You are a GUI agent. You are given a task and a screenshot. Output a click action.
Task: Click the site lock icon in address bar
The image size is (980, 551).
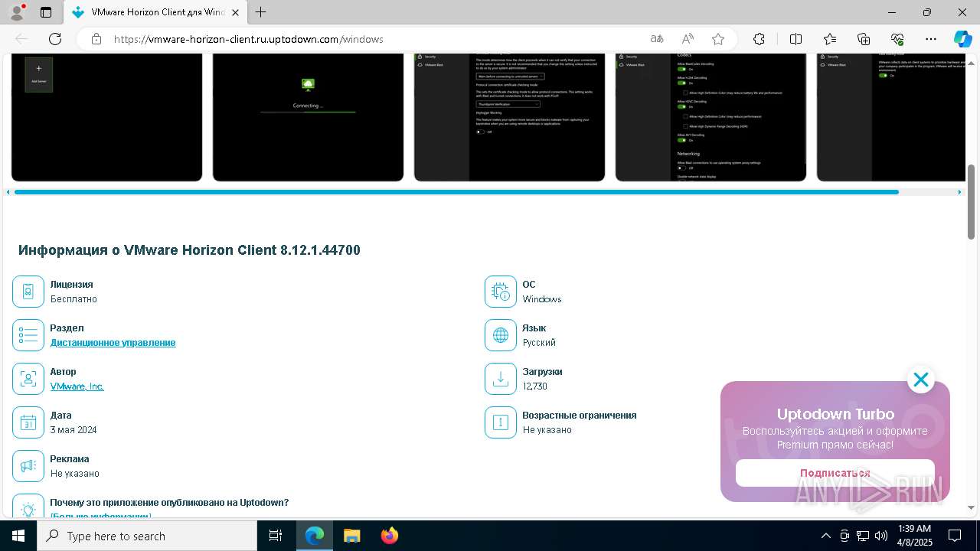click(x=96, y=39)
